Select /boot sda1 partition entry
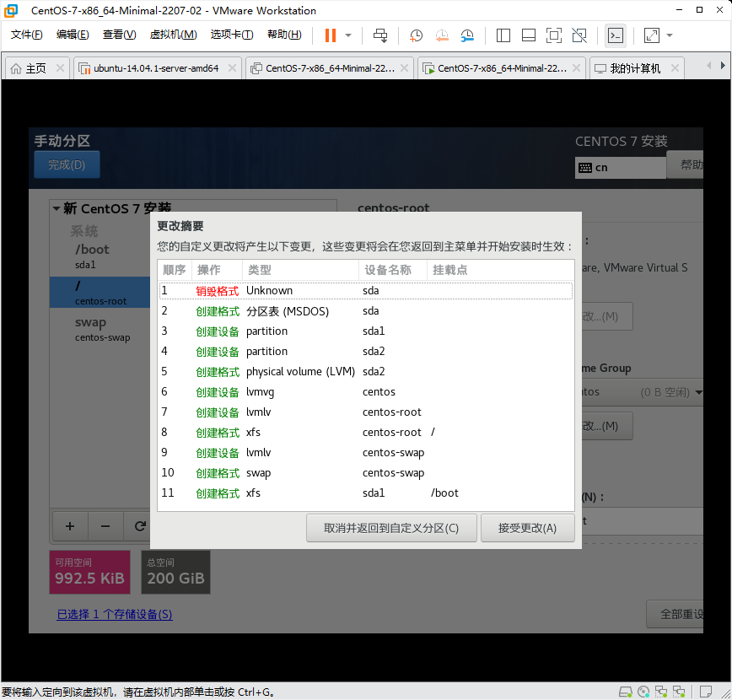This screenshot has width=732, height=700. tap(100, 256)
